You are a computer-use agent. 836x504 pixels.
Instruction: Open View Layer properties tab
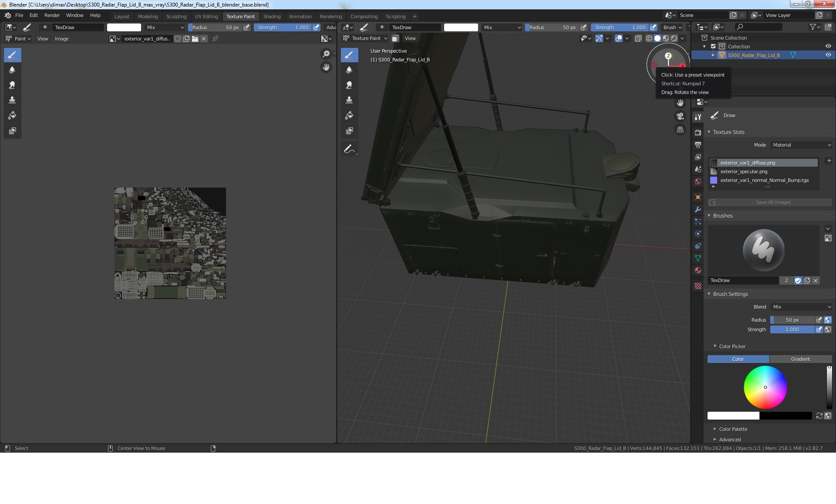point(698,157)
